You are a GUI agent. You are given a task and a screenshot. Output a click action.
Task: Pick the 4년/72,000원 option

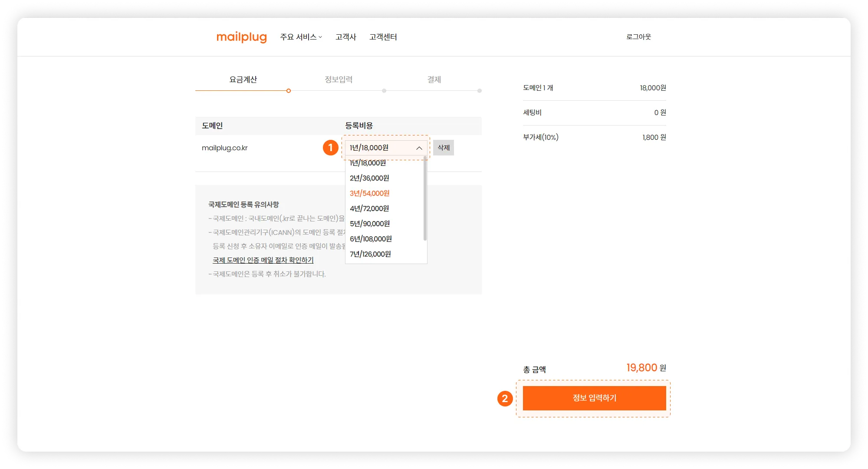click(369, 208)
